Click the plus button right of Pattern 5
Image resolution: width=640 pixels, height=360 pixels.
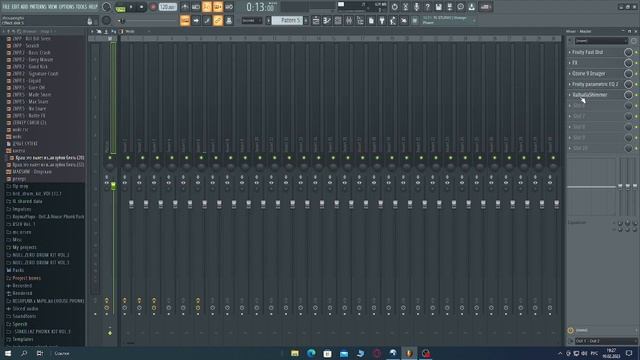tap(306, 20)
